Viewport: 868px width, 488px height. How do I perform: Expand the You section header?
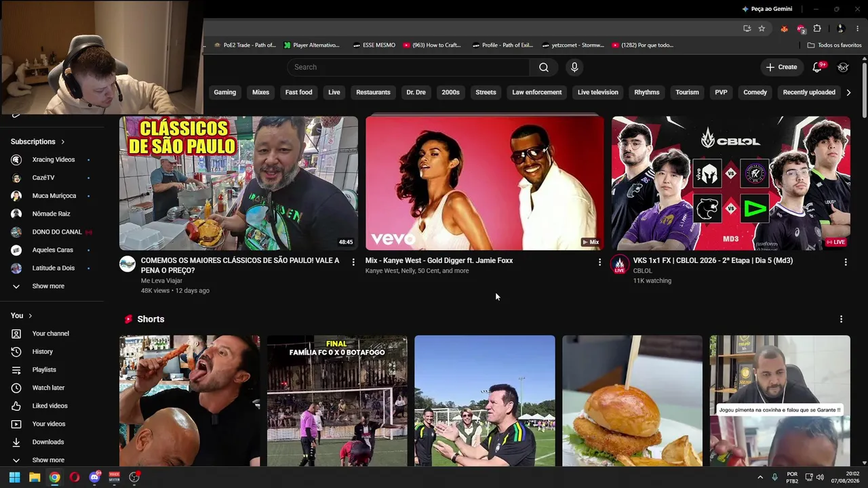pyautogui.click(x=22, y=316)
